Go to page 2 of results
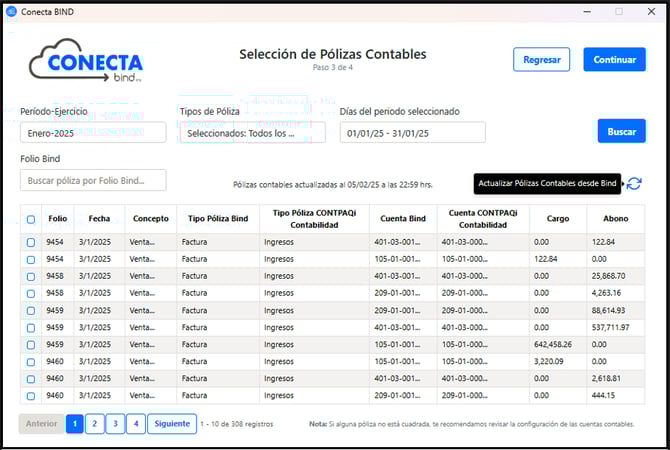The height and width of the screenshot is (450, 670). point(94,424)
